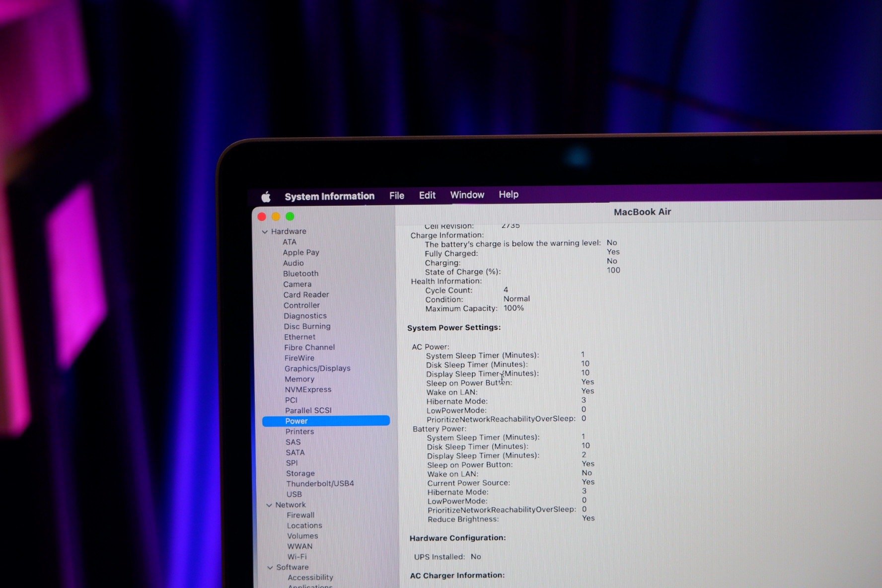Open the Help menu
Image resolution: width=882 pixels, height=588 pixels.
click(508, 194)
